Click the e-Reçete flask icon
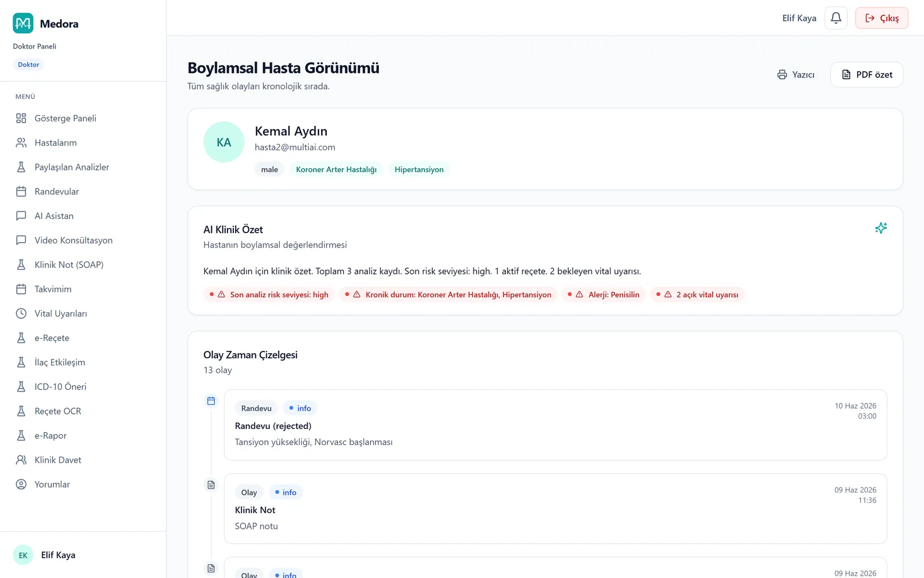Viewport: 924px width, 578px height. pos(21,338)
